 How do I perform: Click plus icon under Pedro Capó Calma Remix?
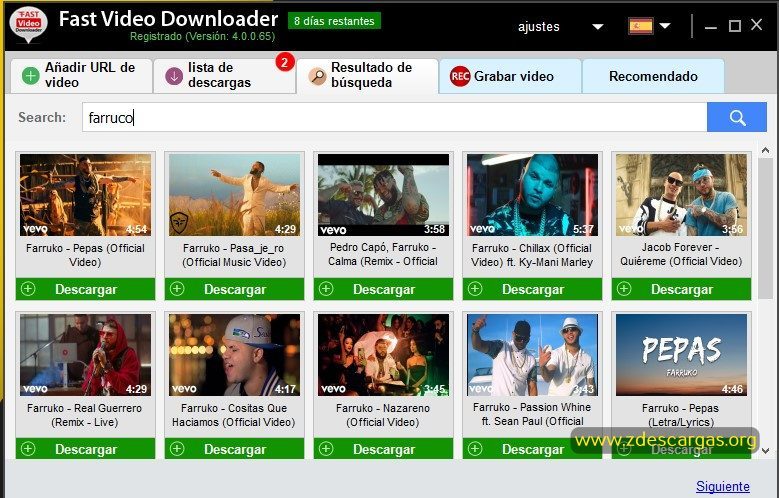(x=326, y=288)
